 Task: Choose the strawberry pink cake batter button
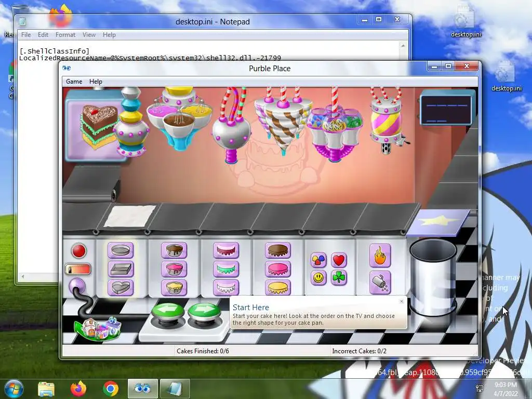[x=174, y=269]
